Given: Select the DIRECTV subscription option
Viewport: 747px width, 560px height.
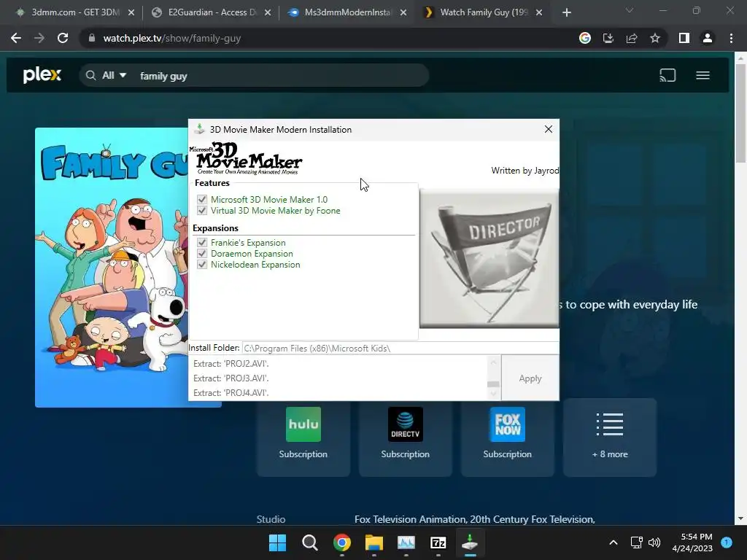Looking at the screenshot, I should [x=406, y=437].
